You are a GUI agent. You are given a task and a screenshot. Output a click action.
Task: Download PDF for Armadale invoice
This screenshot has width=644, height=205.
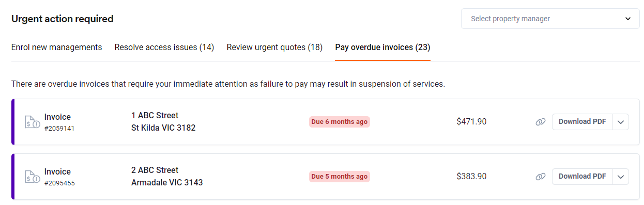coord(582,177)
